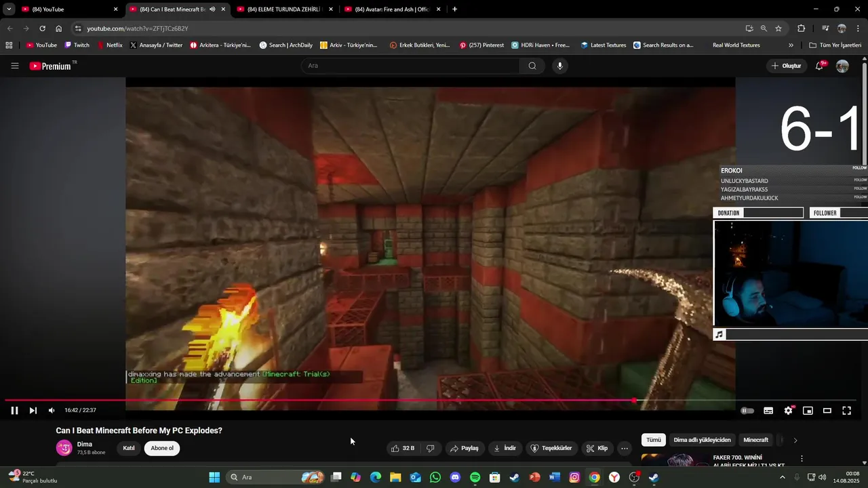Screen dimensions: 868x488
Task: Open options for the FAKER 700 video
Action: (x=802, y=459)
